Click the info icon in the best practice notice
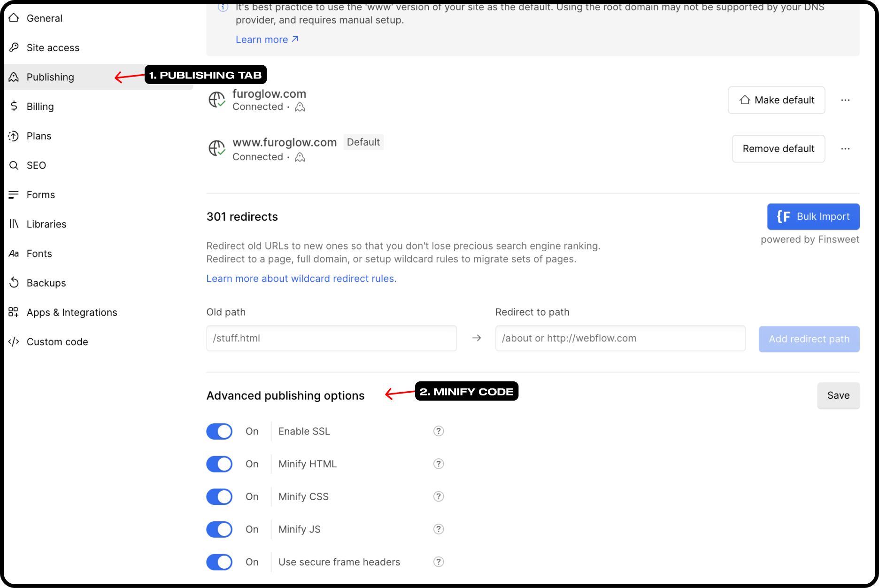The width and height of the screenshot is (879, 588). click(224, 7)
